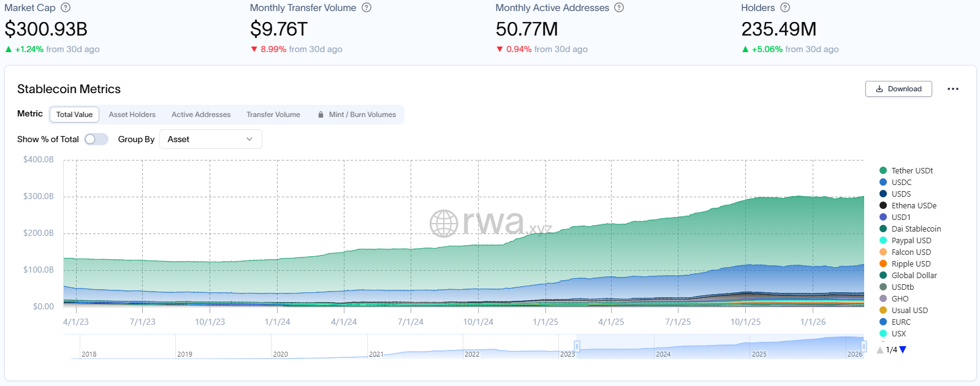The image size is (980, 386).
Task: Toggle USDC series visibility in legend
Action: click(901, 183)
